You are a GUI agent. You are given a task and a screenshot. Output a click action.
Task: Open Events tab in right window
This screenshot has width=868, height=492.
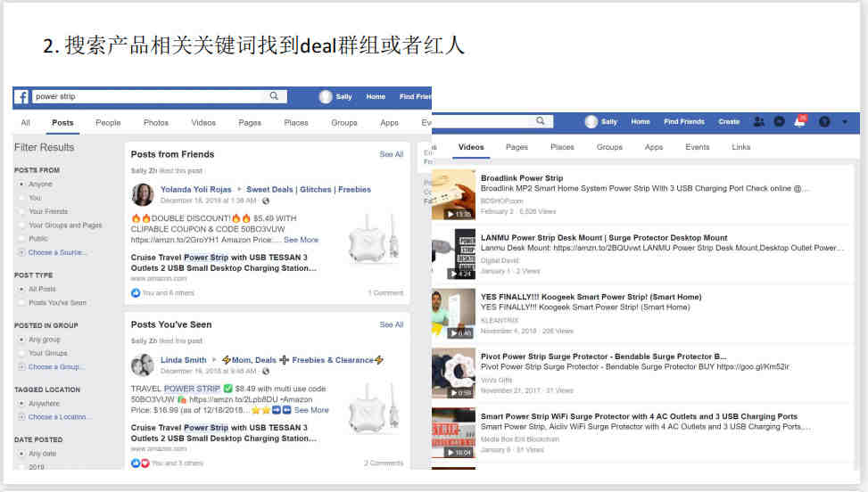[x=697, y=147]
